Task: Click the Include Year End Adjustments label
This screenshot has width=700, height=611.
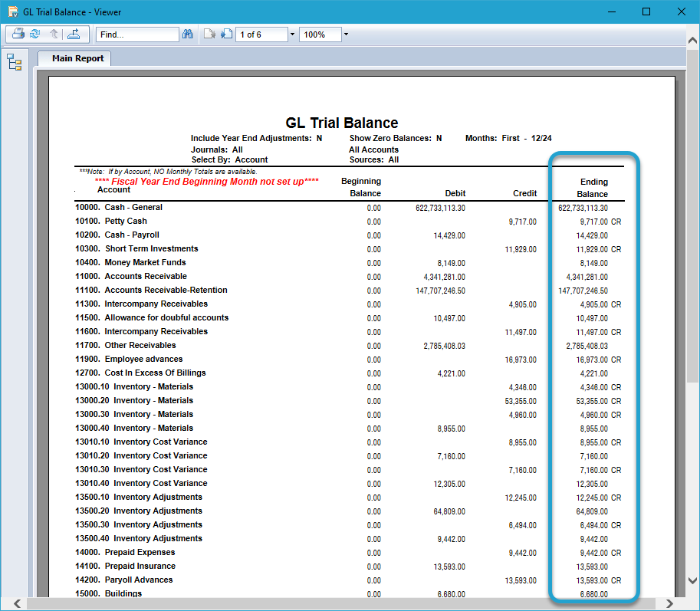Action: pos(256,138)
